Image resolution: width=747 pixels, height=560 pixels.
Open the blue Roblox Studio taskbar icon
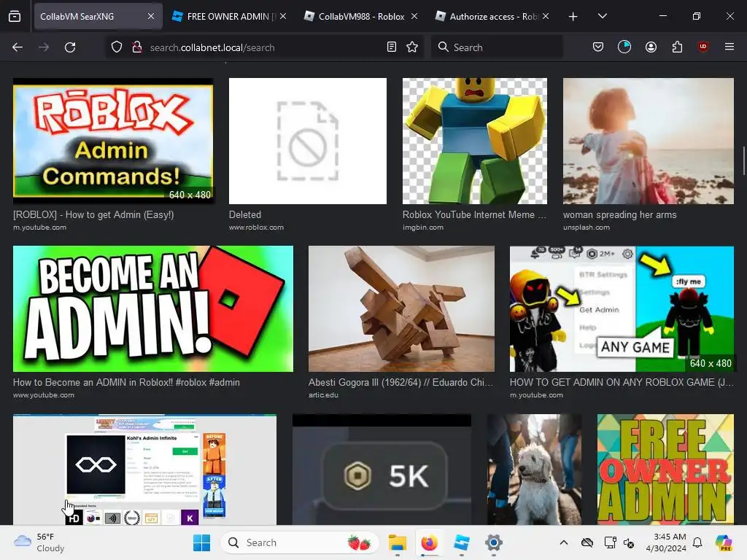tap(462, 542)
